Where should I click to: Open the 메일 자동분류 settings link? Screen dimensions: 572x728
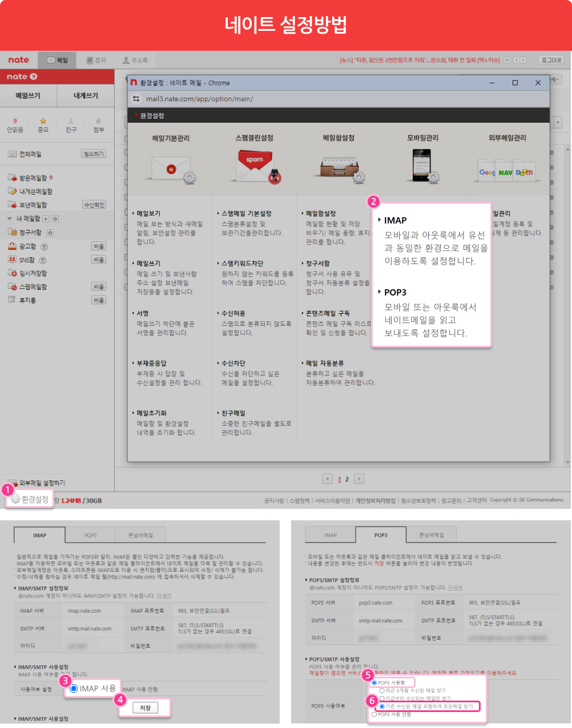pyautogui.click(x=324, y=363)
